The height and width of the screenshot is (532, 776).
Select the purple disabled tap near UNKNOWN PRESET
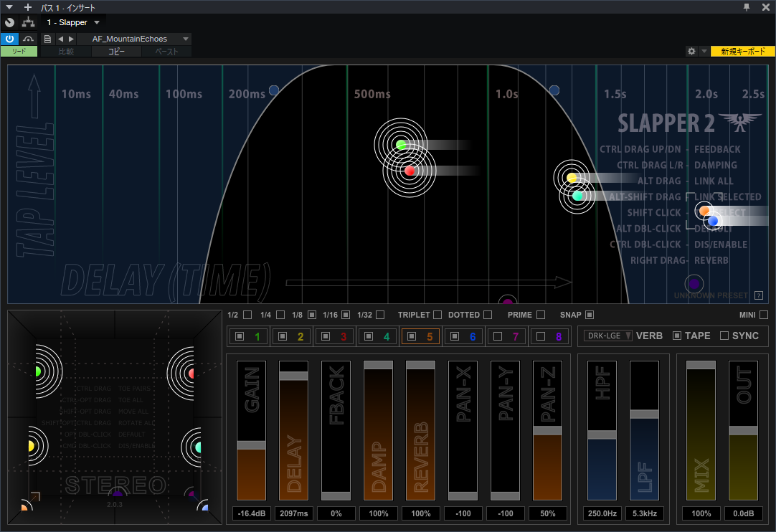[x=694, y=284]
